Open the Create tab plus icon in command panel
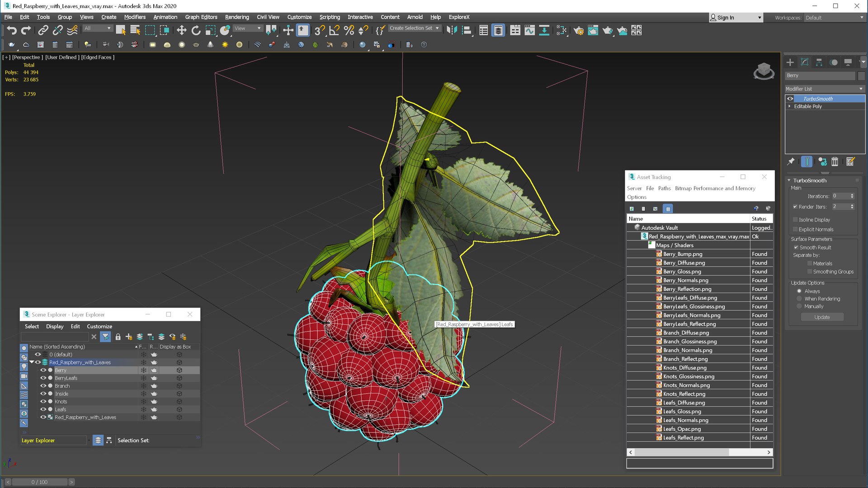Screen dimensions: 868x488 (x=790, y=62)
